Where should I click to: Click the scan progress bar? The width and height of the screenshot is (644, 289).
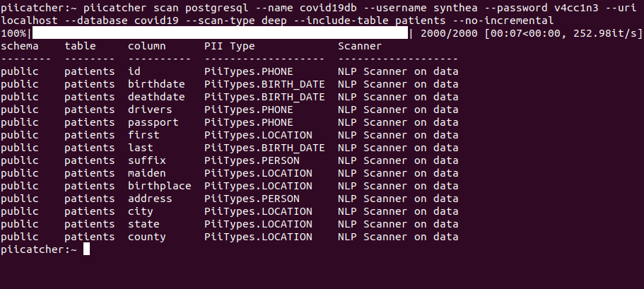click(221, 33)
